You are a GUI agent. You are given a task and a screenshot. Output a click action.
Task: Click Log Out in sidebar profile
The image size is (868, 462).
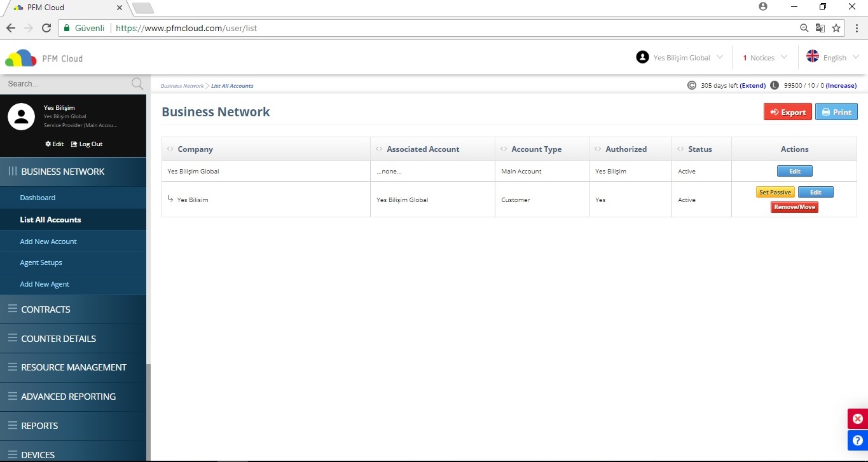click(86, 144)
